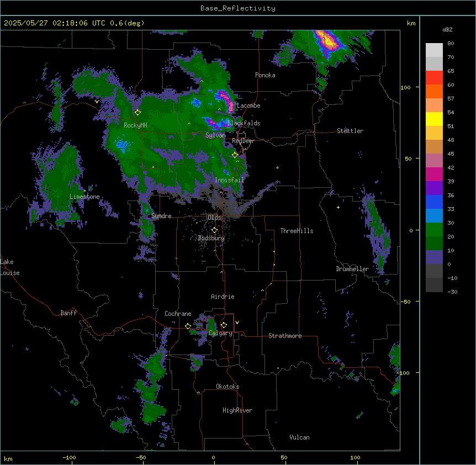Click the Drumheller city label
The width and height of the screenshot is (476, 465).
point(352,269)
